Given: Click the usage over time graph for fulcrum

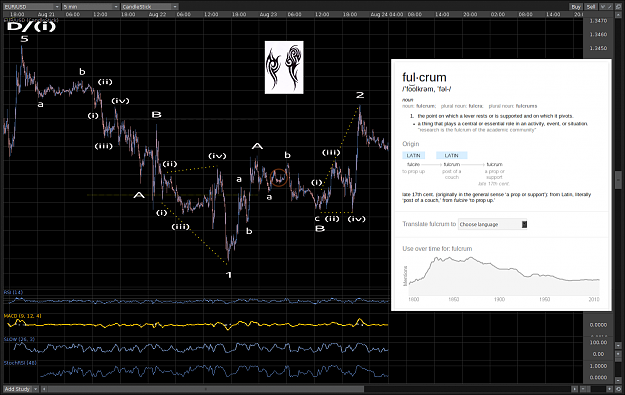Looking at the screenshot, I should tap(504, 276).
